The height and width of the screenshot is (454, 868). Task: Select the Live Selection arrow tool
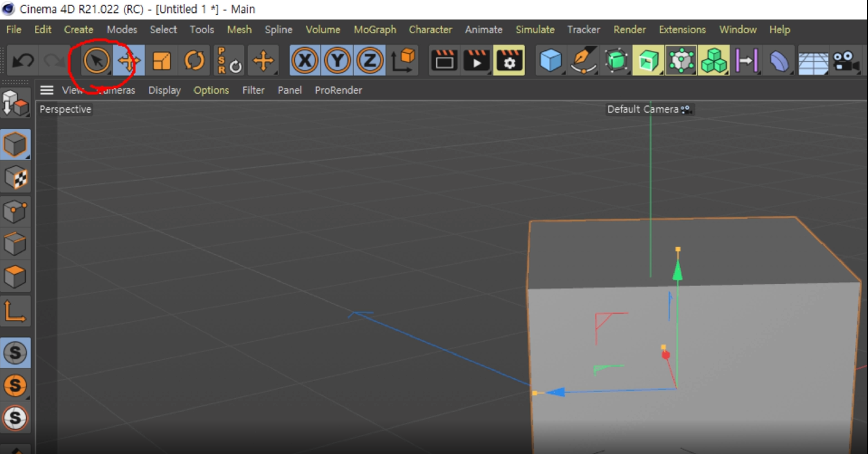pyautogui.click(x=96, y=61)
